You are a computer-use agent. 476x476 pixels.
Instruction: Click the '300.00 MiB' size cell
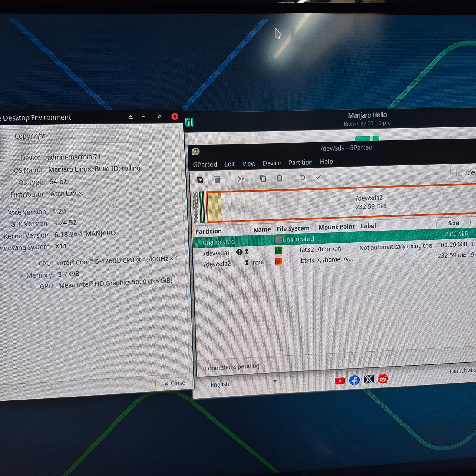click(452, 245)
